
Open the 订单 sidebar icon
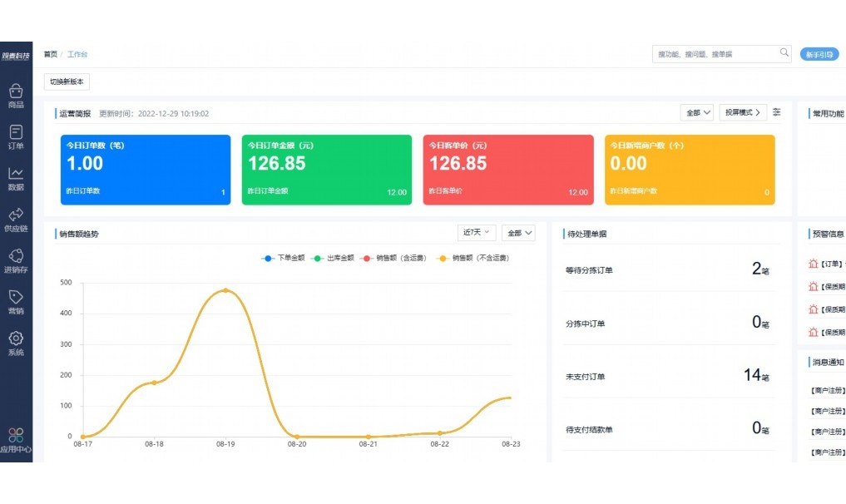point(15,135)
